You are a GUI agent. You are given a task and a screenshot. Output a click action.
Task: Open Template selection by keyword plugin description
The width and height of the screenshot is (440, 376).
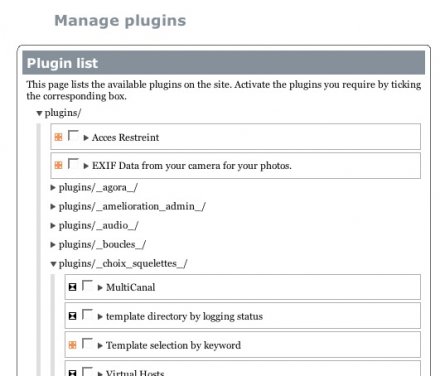(173, 345)
